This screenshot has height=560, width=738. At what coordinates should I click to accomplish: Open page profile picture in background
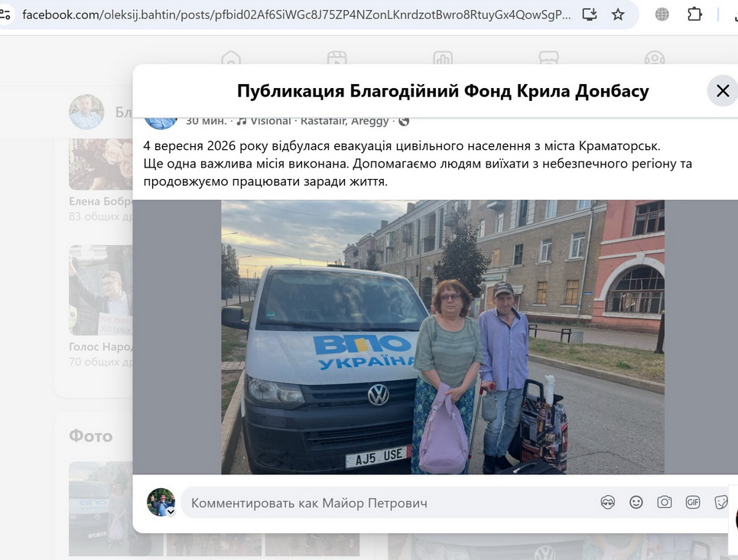86,112
